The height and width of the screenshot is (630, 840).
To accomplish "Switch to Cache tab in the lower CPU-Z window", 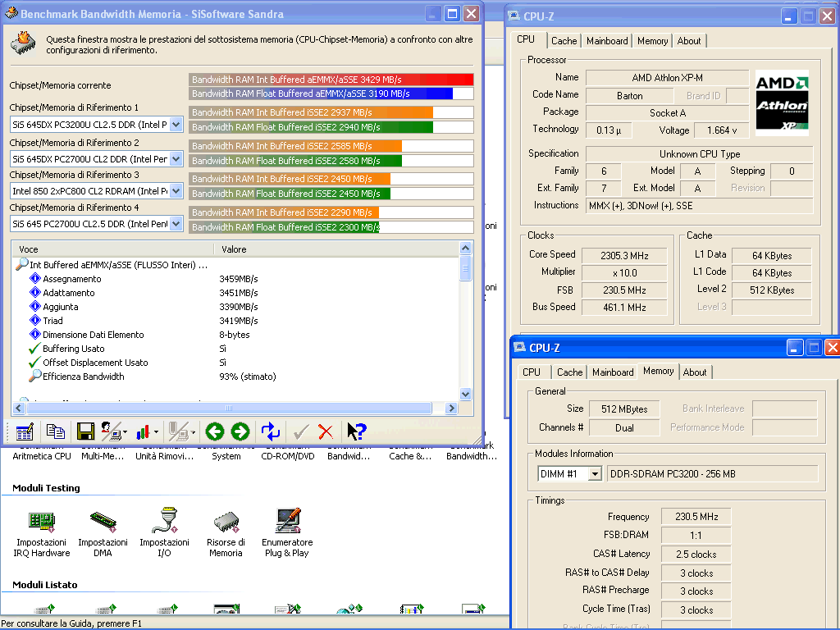I will point(569,372).
